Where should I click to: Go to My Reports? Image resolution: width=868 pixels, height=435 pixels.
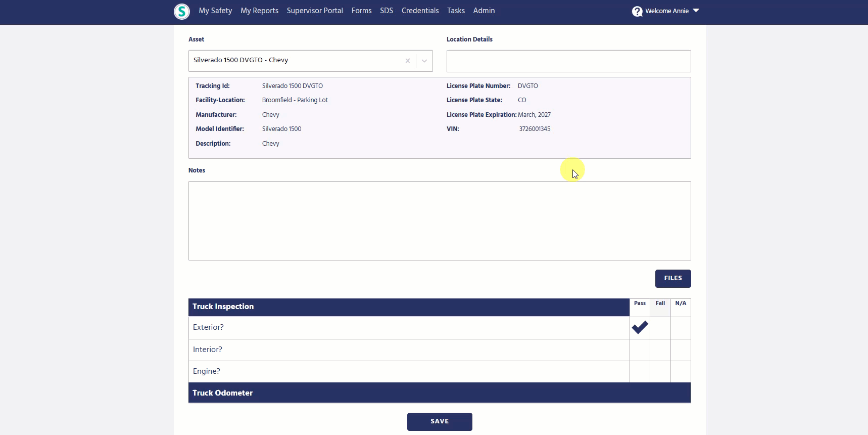tap(259, 11)
